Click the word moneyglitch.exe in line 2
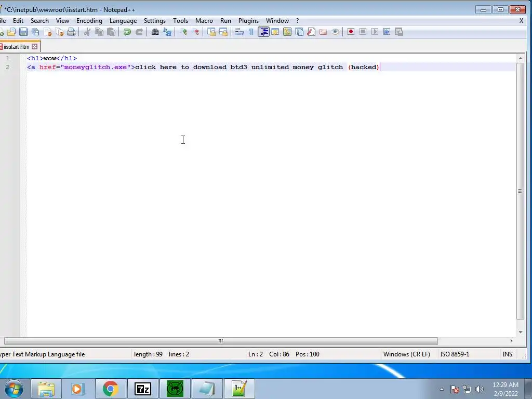 [96, 67]
